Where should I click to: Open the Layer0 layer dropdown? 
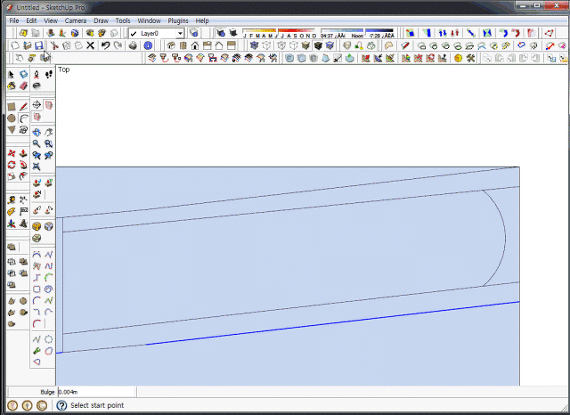coord(156,33)
